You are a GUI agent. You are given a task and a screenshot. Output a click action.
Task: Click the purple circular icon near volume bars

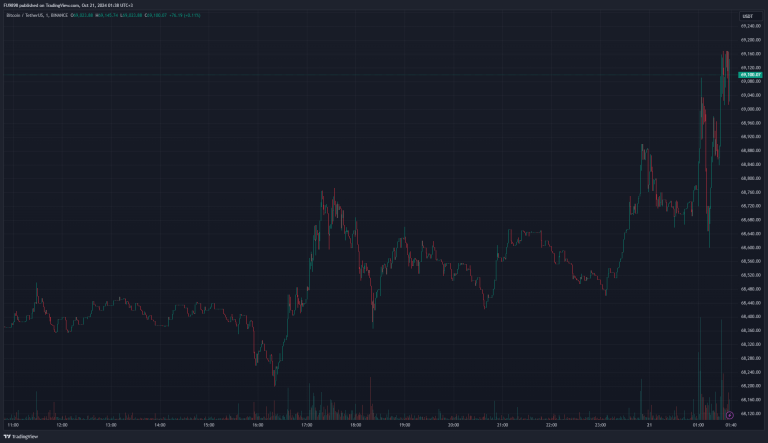pos(730,413)
